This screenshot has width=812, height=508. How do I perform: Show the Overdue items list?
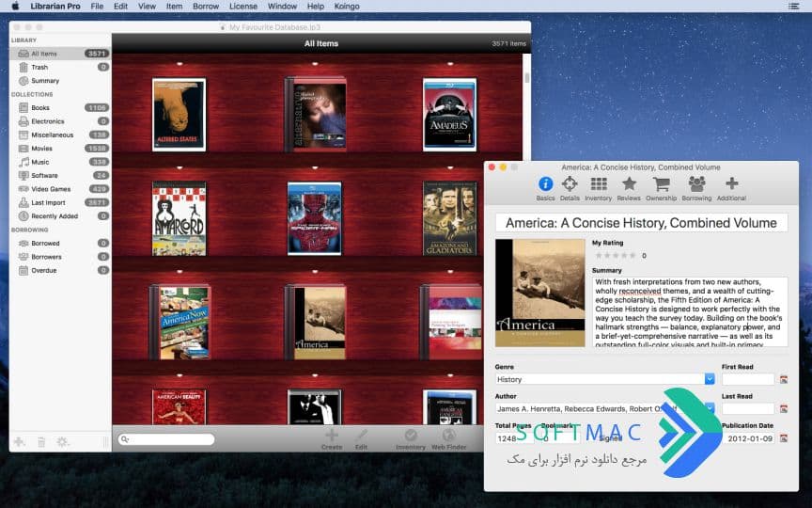pyautogui.click(x=60, y=270)
